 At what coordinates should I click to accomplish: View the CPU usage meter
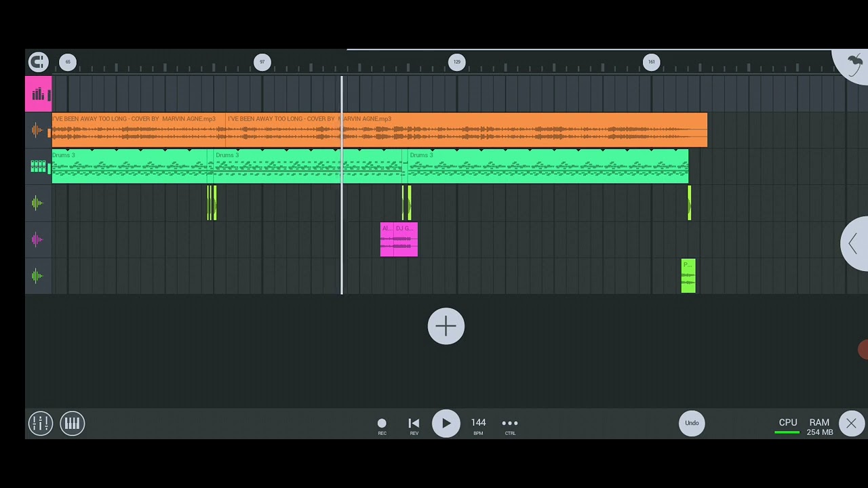[x=787, y=426]
